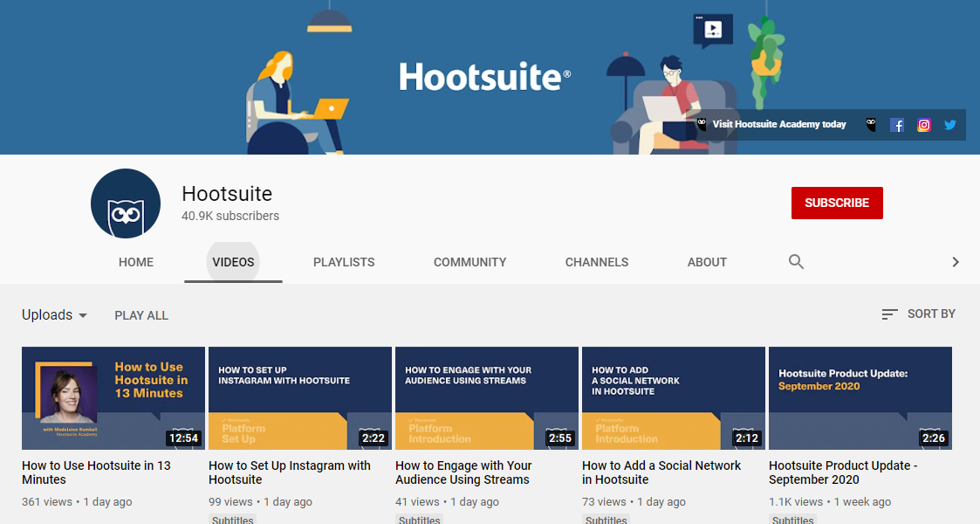
Task: Open the Instagram icon link in banner
Action: pyautogui.click(x=923, y=125)
